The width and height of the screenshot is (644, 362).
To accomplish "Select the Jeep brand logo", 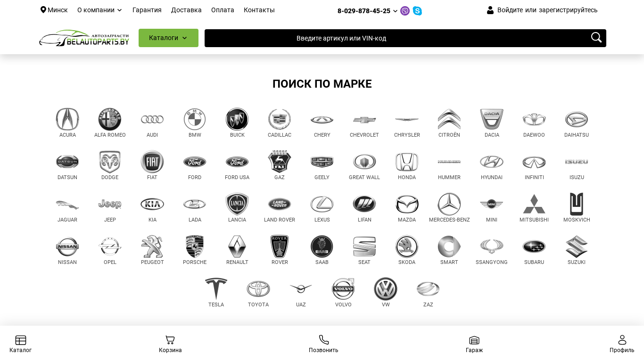I will click(110, 204).
